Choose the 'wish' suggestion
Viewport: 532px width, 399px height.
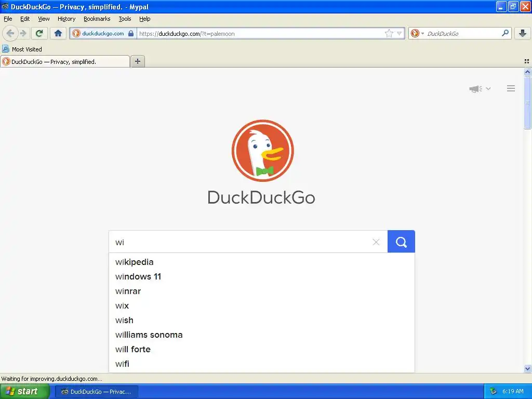(262, 320)
